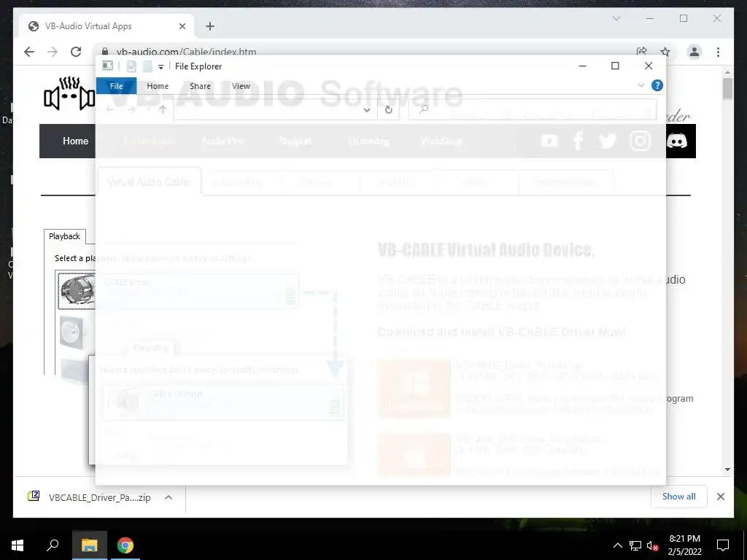Open the Chrome profile avatar menu

pyautogui.click(x=694, y=52)
